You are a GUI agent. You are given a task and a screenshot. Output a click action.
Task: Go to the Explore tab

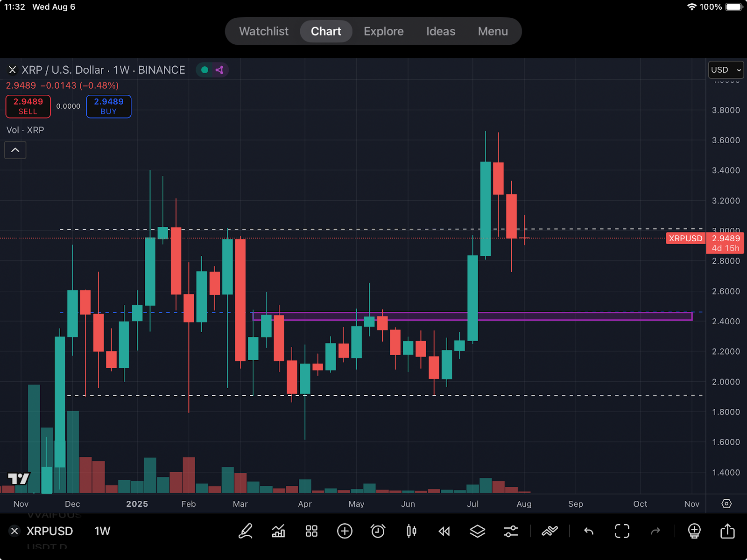(384, 31)
